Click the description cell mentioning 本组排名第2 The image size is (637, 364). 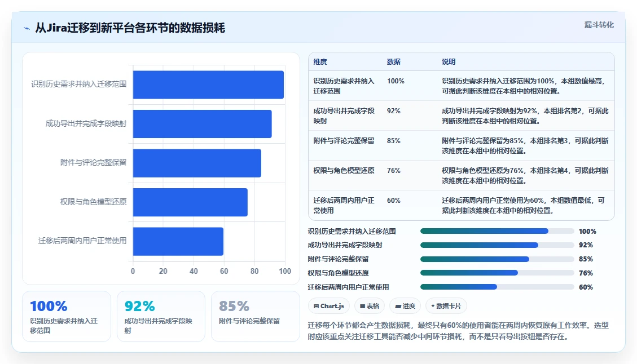pyautogui.click(x=525, y=116)
